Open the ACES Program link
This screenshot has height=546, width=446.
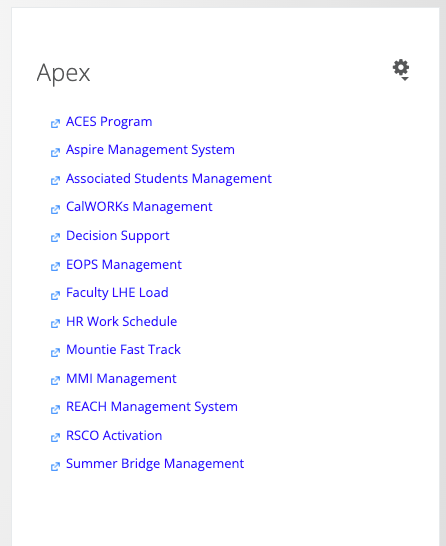point(109,122)
